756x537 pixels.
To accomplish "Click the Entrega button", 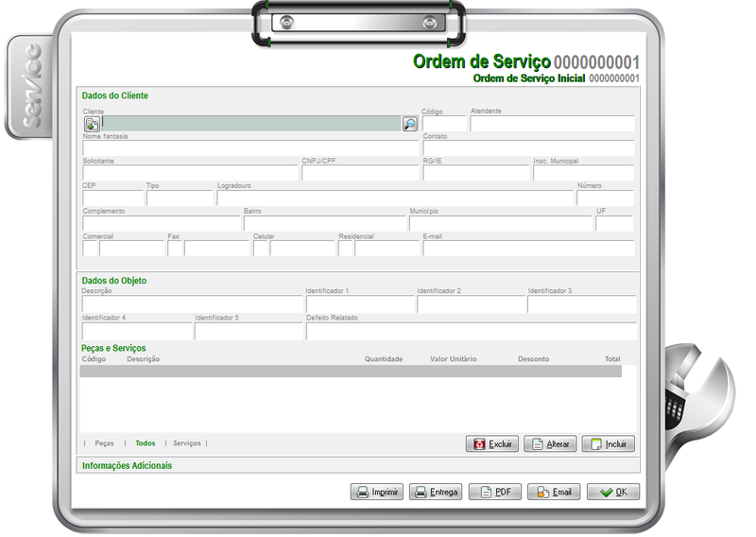I will click(x=436, y=493).
